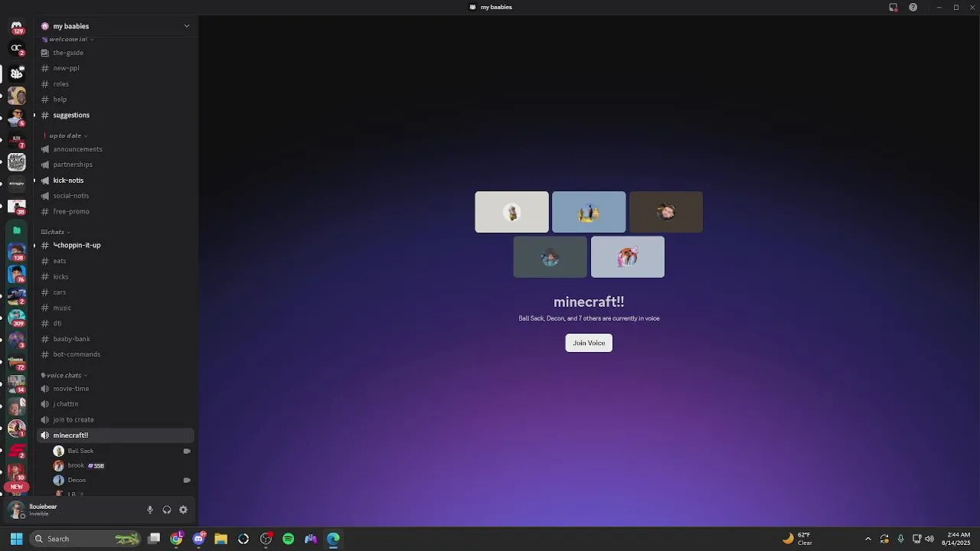Click Ball Sack's avatar in voice list
Image resolution: width=980 pixels, height=551 pixels.
(58, 451)
